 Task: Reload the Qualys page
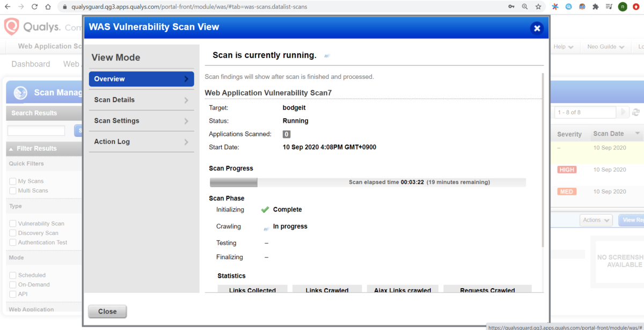click(35, 7)
